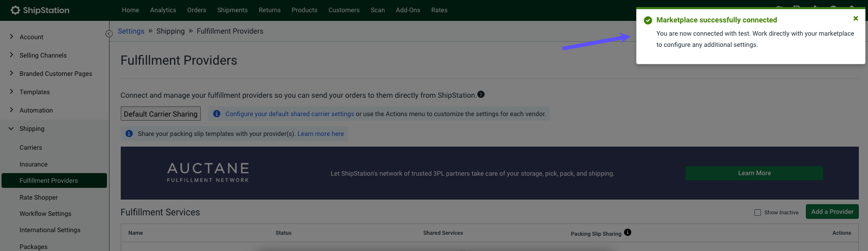The image size is (868, 251).
Task: Click the Actions column header
Action: pyautogui.click(x=842, y=233)
